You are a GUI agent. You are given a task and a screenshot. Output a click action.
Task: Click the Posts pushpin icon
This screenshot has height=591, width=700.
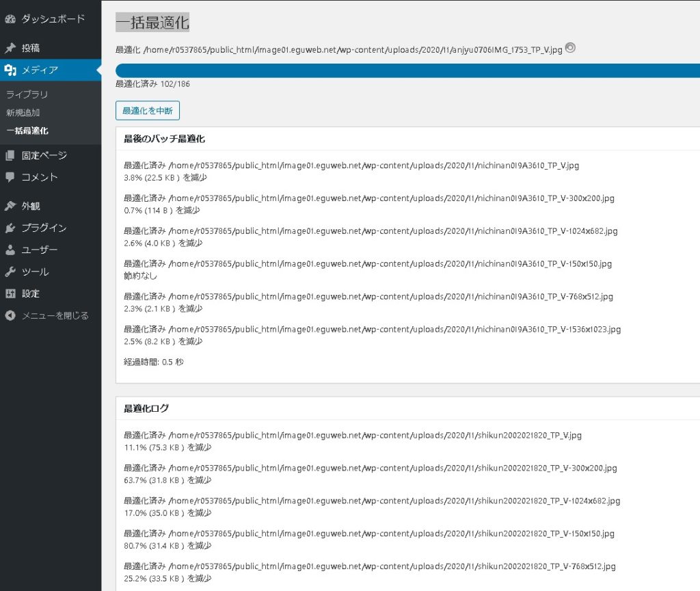tap(10, 49)
